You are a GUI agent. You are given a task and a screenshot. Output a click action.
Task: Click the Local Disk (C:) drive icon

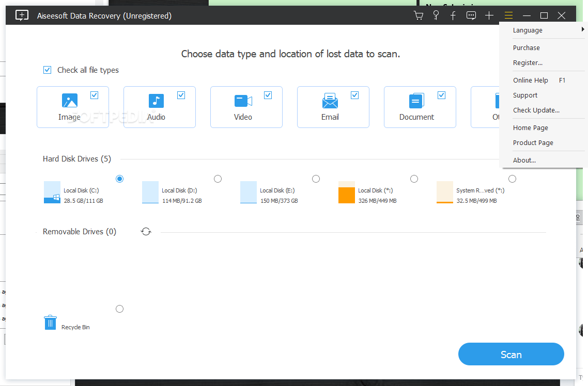52,192
